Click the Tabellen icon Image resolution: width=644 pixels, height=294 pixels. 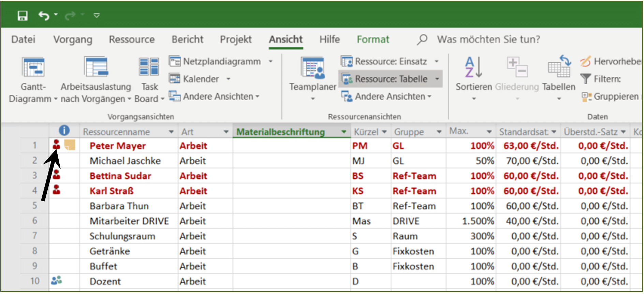point(559,67)
